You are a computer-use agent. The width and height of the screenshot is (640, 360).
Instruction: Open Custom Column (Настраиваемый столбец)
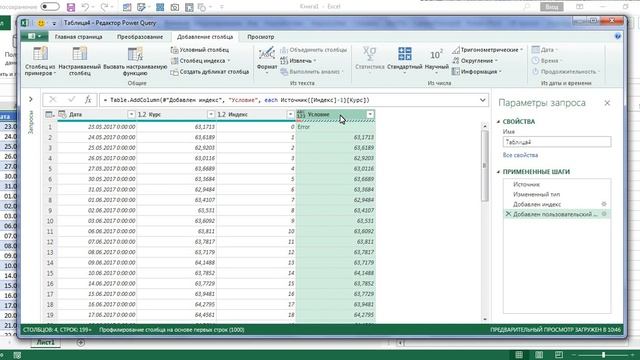pyautogui.click(x=80, y=61)
